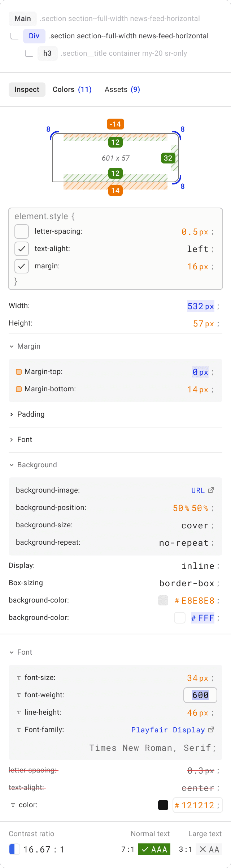Click the text icon beside color property
231x868 pixels.
tap(13, 805)
